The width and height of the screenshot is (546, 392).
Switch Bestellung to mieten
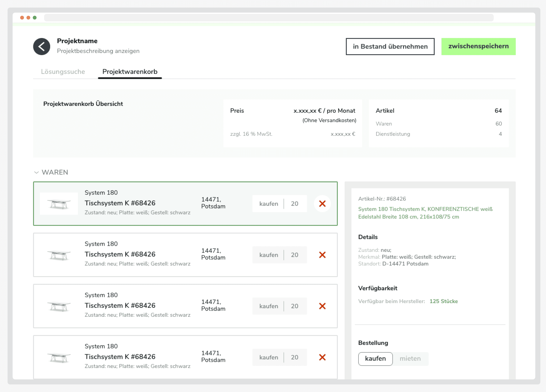point(410,359)
